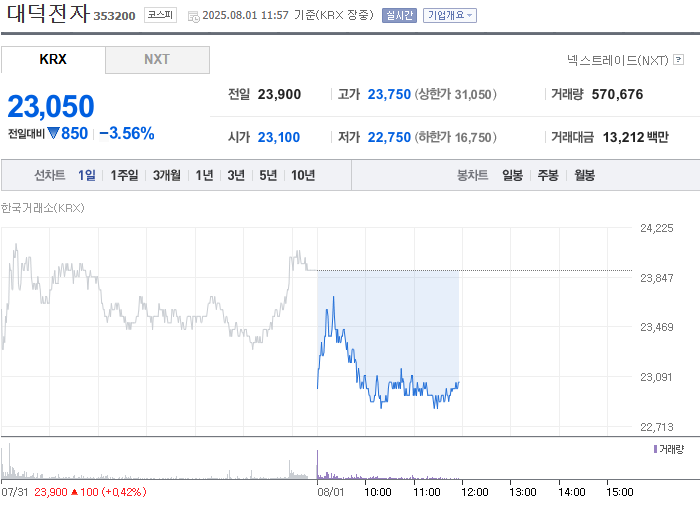The image size is (700, 505).
Task: Select the 5년 line chart period
Action: tap(268, 175)
